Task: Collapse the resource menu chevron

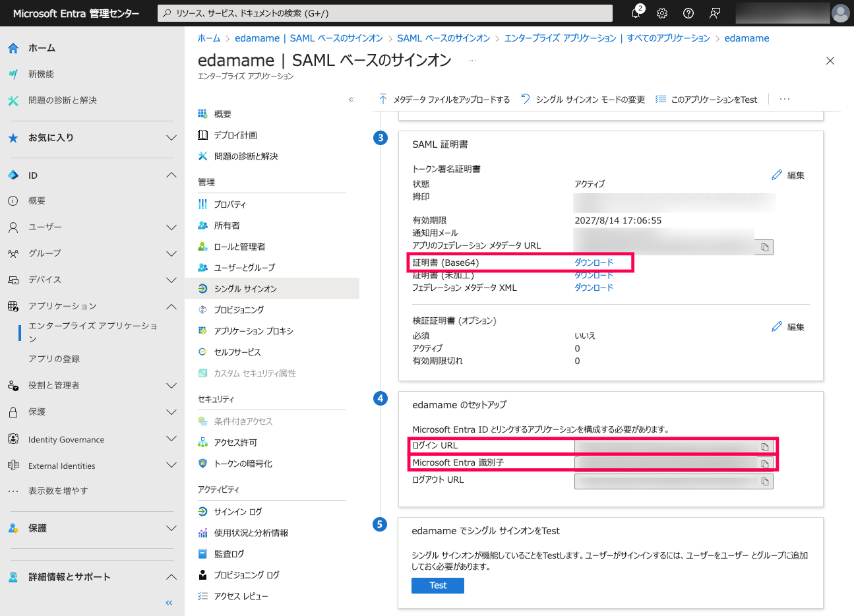Action: click(351, 100)
